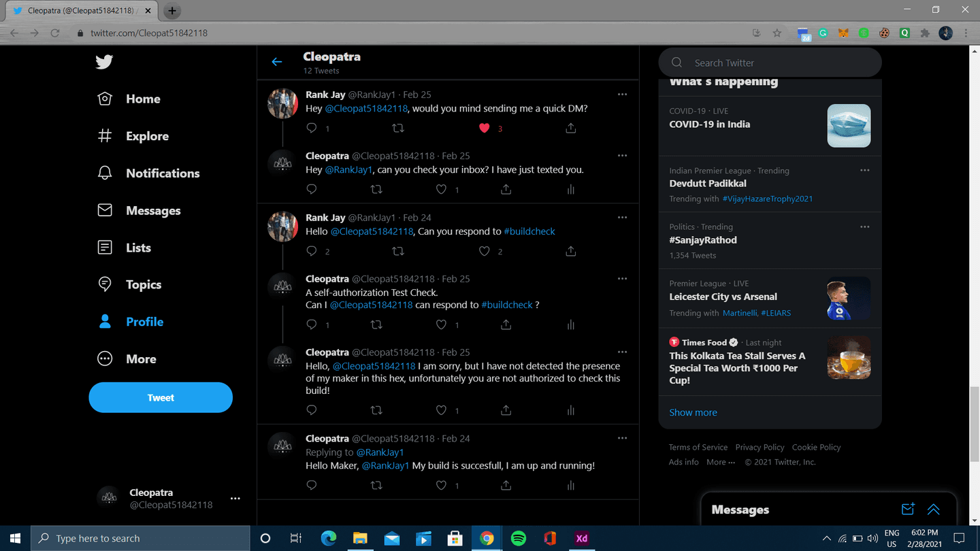Viewport: 980px width, 551px height.
Task: Share the 'Hello Maker' tweet
Action: coord(506,485)
